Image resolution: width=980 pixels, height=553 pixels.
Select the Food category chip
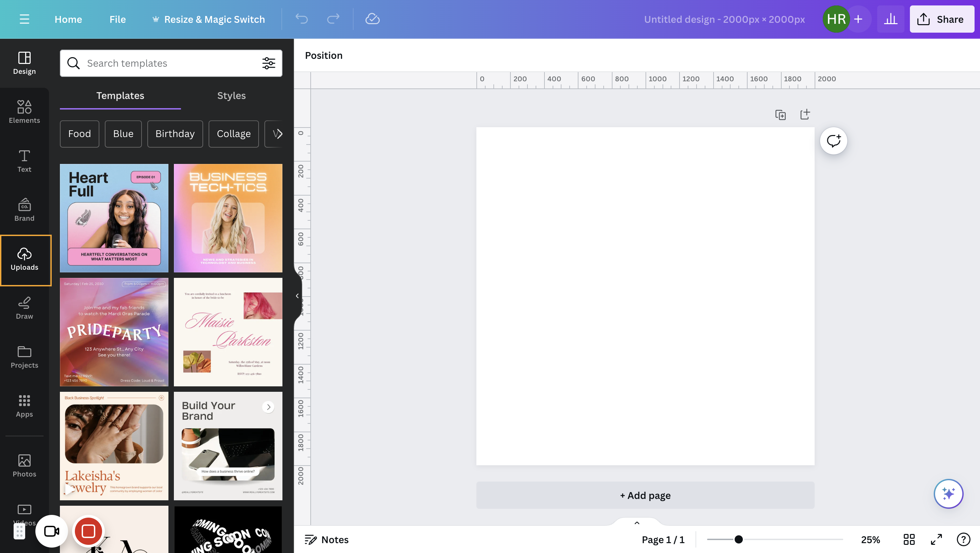(x=80, y=134)
